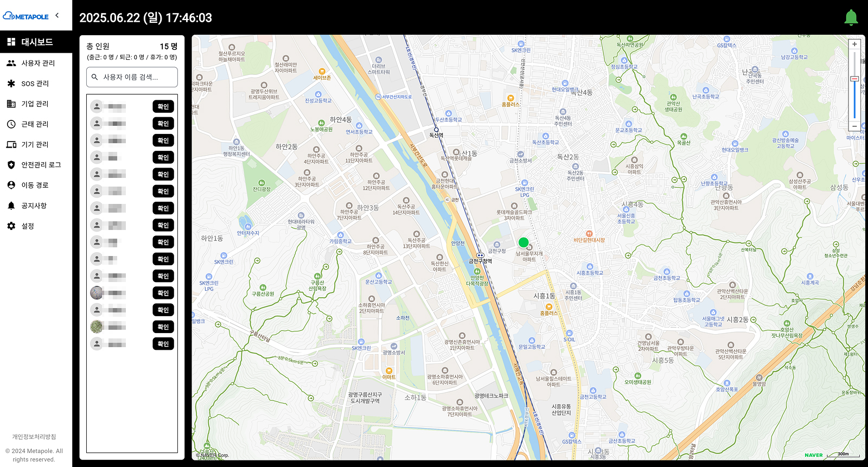Image resolution: width=868 pixels, height=467 pixels.
Task: Click the 금천소방서 icon on the map
Action: 521,155
